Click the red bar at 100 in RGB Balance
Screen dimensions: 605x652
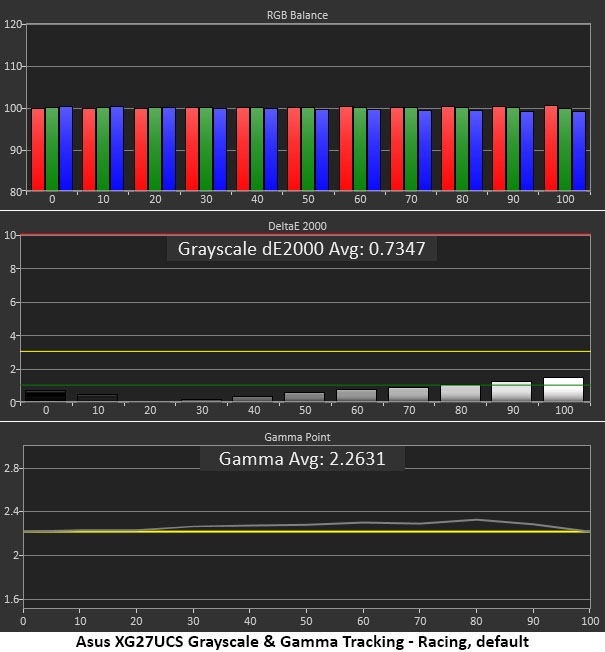point(551,148)
